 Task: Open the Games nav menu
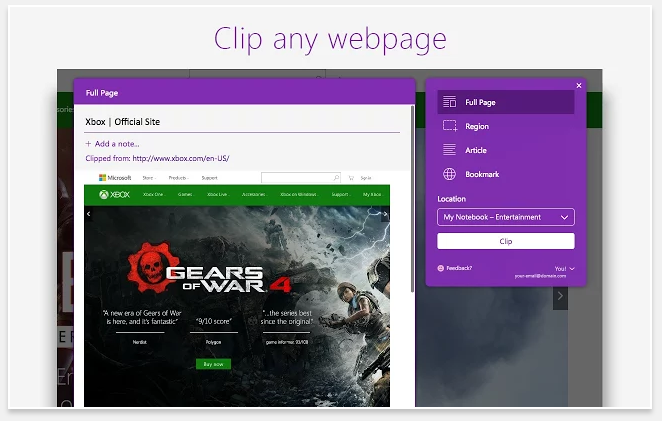(x=185, y=195)
